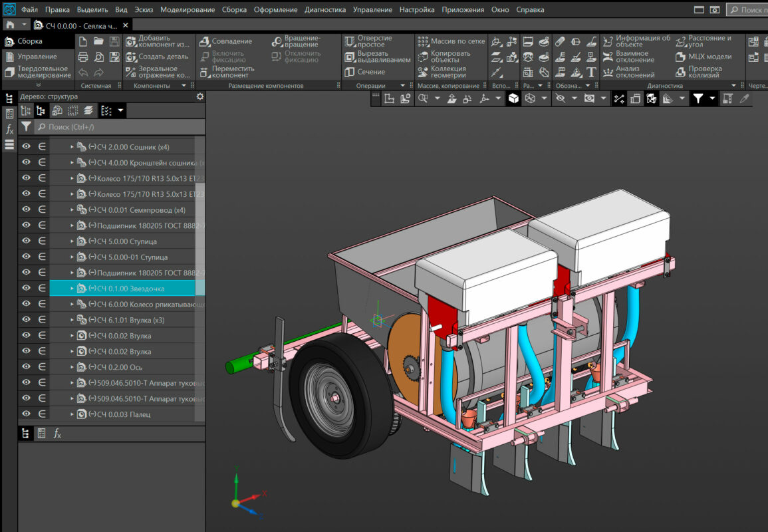The width and height of the screenshot is (768, 532).
Task: Click the hamburger lines icon in left sidebar
Action: pos(9,145)
